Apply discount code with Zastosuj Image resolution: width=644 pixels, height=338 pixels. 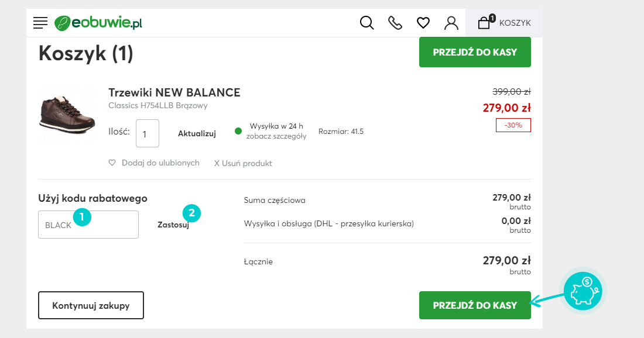pos(173,225)
